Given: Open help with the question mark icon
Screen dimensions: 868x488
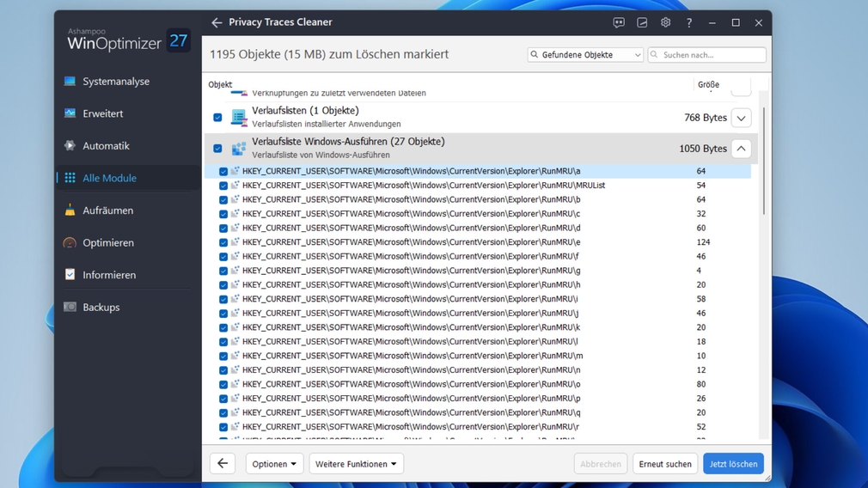Looking at the screenshot, I should tap(689, 22).
